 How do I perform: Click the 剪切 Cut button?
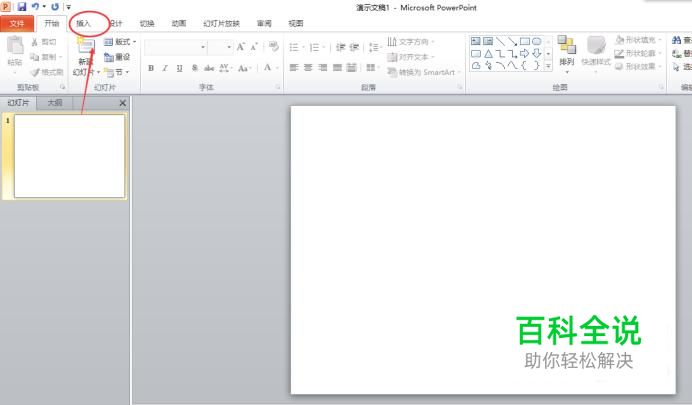[x=44, y=42]
